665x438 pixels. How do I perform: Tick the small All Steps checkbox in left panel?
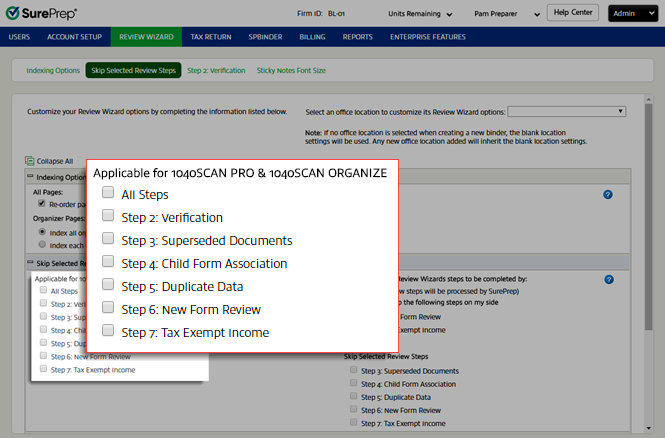click(43, 290)
